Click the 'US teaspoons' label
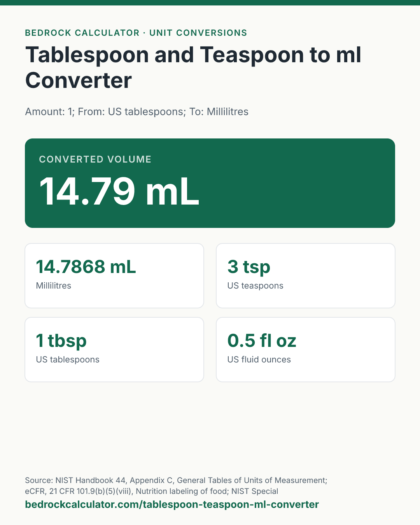 (x=255, y=286)
